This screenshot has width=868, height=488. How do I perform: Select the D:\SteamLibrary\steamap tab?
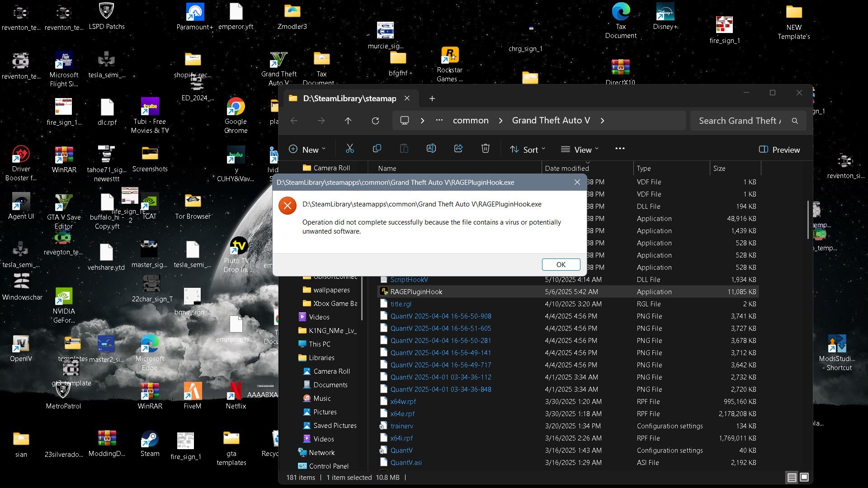click(x=349, y=99)
